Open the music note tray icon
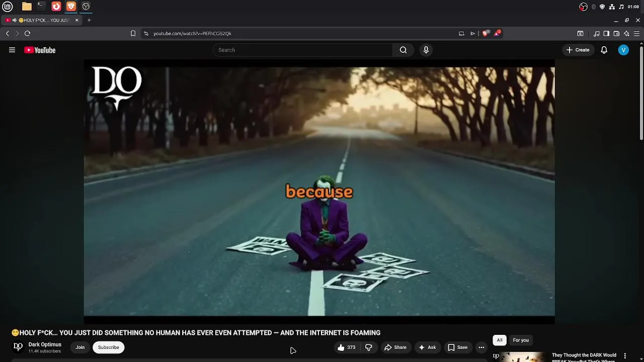 [x=621, y=7]
